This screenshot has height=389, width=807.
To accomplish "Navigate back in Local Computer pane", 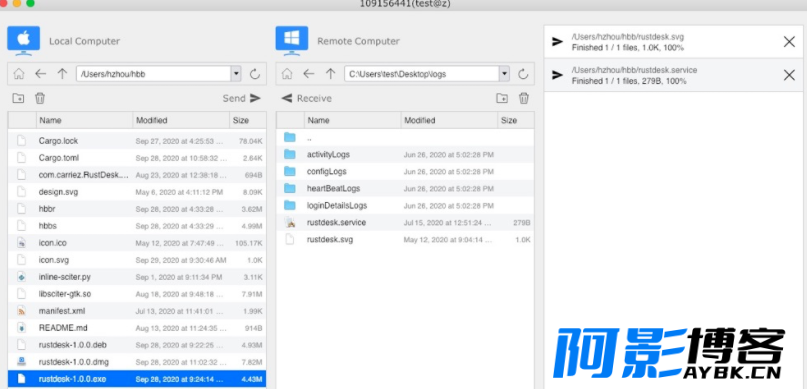I will pyautogui.click(x=41, y=74).
